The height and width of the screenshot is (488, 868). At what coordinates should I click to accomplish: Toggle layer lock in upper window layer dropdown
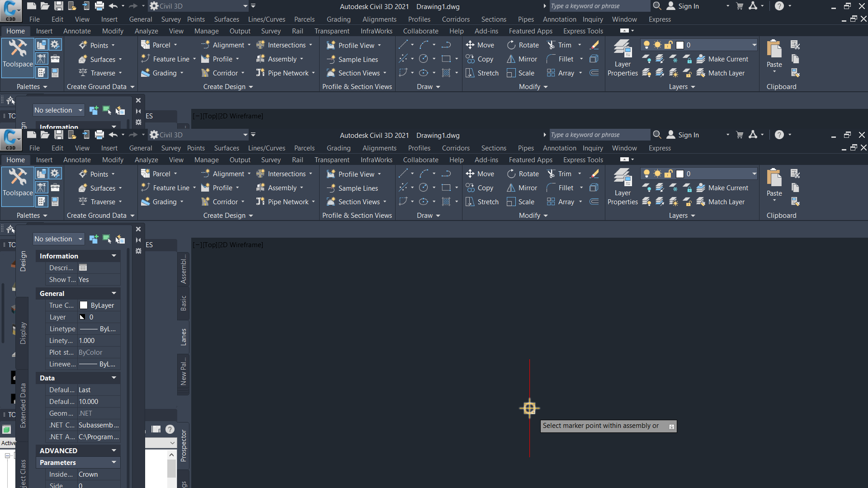[669, 45]
